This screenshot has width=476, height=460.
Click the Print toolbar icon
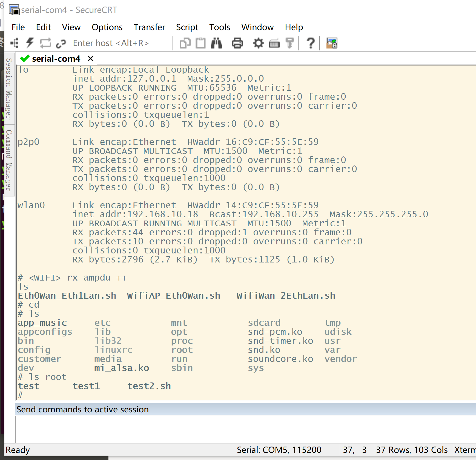237,43
